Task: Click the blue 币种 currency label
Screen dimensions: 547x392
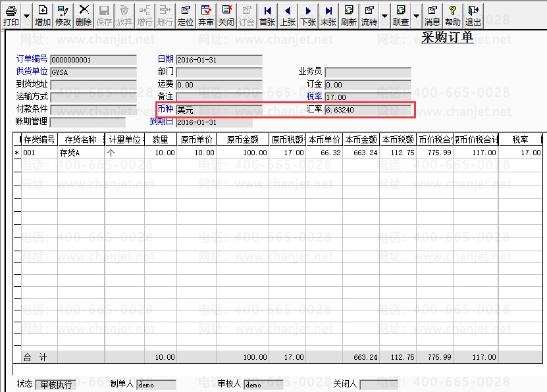Action: [165, 109]
